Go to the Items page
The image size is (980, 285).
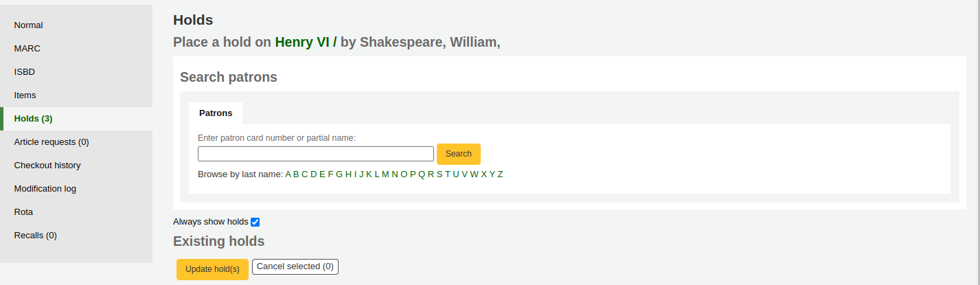point(25,95)
